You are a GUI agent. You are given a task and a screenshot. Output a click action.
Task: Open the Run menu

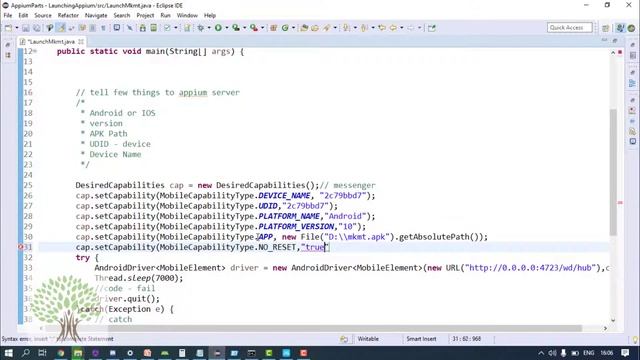165,15
